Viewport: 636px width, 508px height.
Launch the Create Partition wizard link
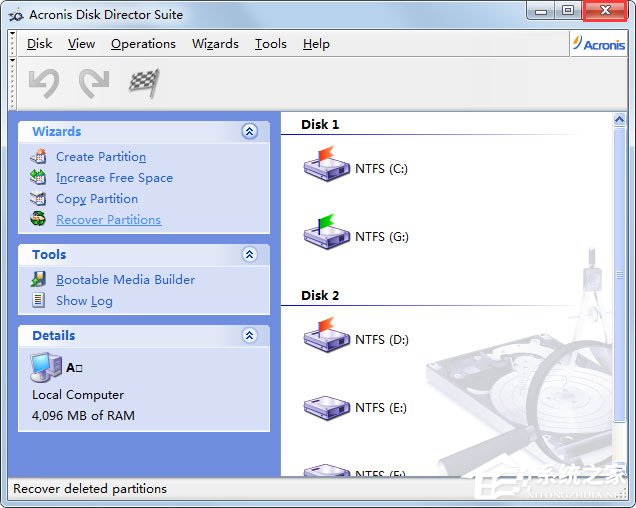(101, 157)
